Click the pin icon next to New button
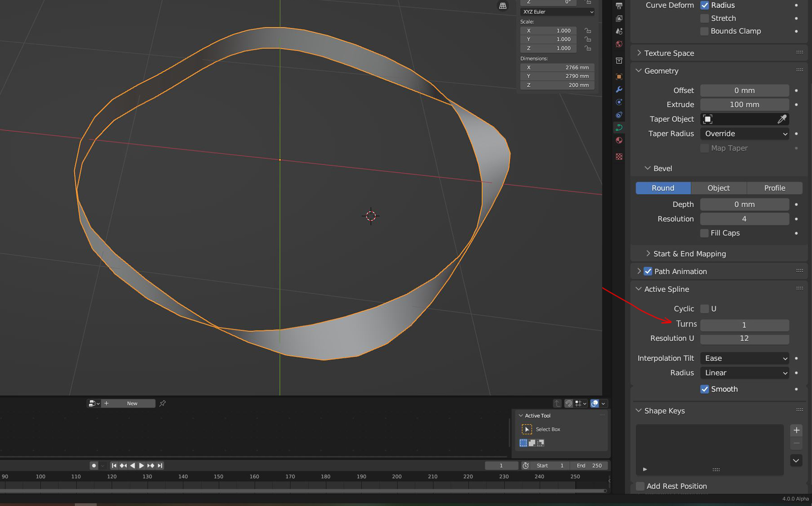The height and width of the screenshot is (506, 812). click(162, 403)
